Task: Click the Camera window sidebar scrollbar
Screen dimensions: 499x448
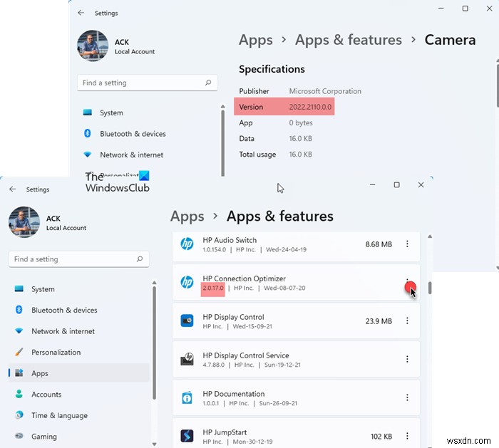Action: (222, 142)
